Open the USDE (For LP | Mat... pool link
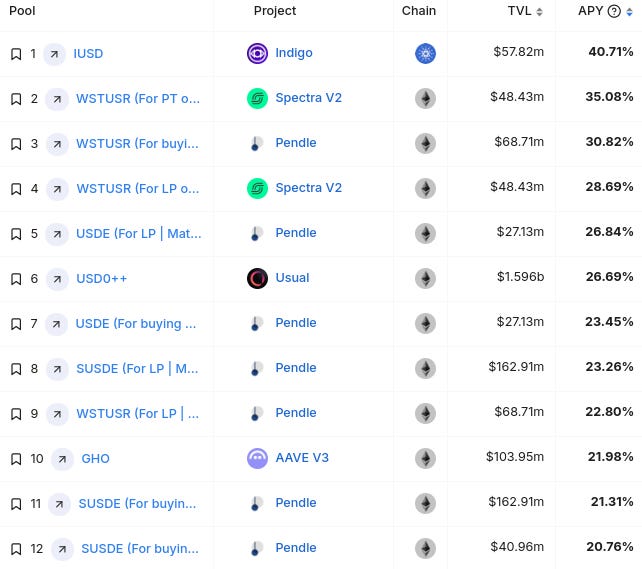 pos(139,234)
